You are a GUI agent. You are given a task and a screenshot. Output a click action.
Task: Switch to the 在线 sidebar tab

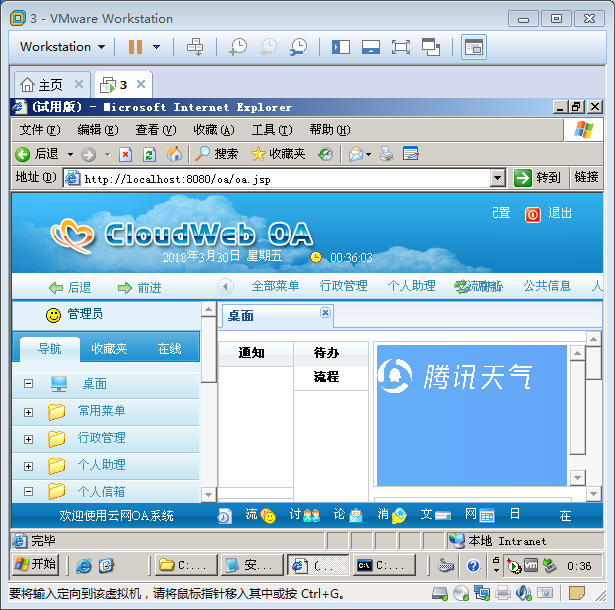click(x=169, y=348)
